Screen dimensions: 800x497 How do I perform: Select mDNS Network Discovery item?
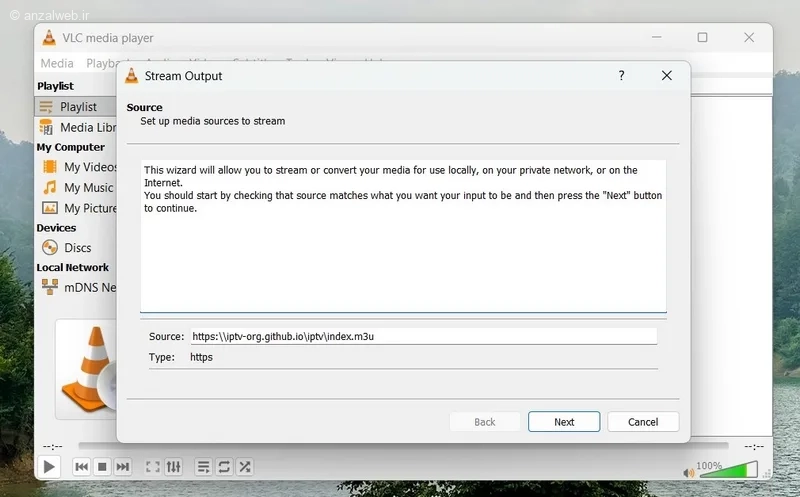[x=78, y=287]
